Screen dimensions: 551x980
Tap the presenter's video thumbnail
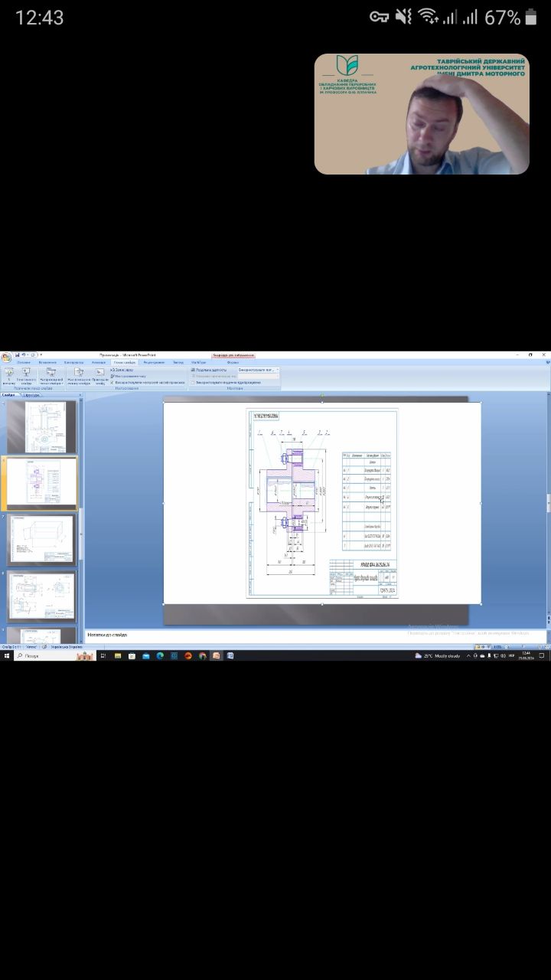422,114
